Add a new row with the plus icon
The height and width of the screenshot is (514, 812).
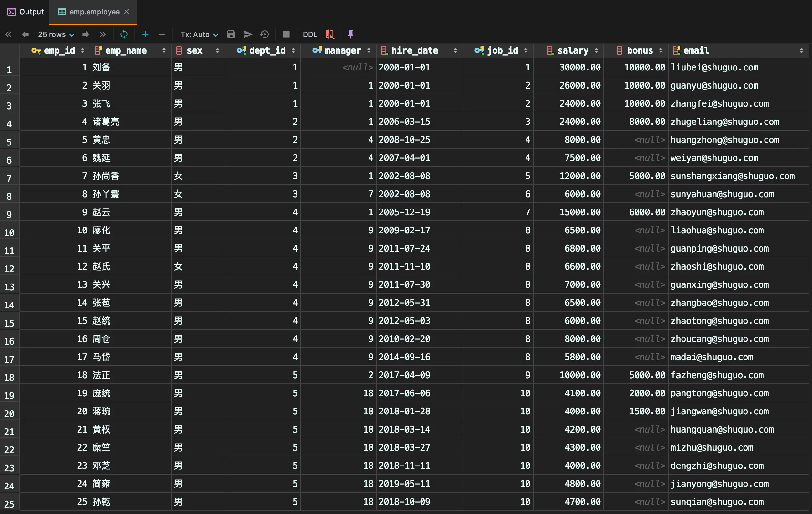coord(145,34)
